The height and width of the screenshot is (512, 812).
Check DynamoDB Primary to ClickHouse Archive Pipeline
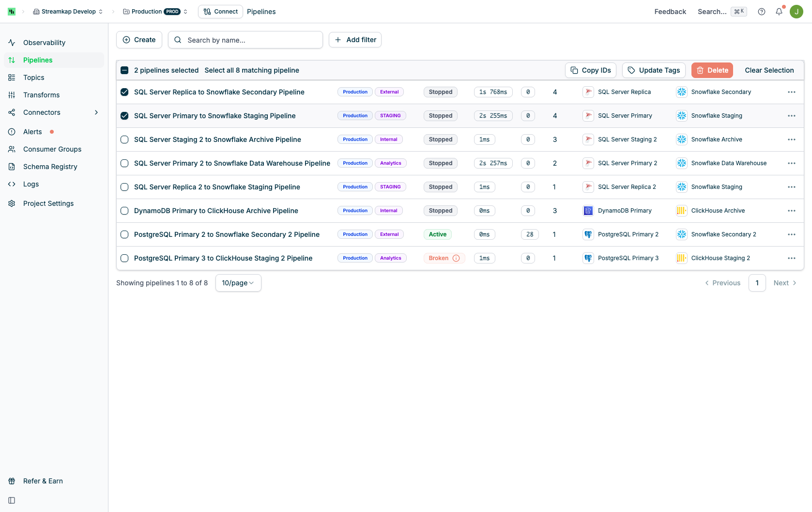click(124, 211)
